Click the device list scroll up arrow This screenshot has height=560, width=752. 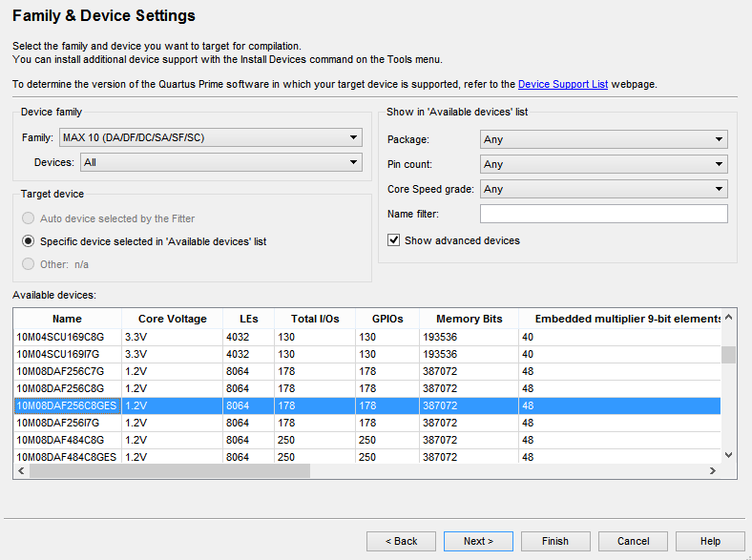(x=728, y=317)
